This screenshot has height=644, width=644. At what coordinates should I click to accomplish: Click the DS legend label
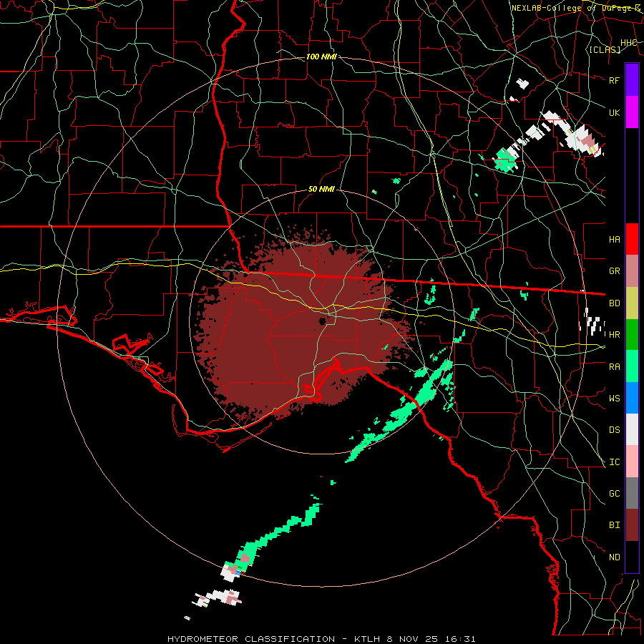[x=615, y=430]
